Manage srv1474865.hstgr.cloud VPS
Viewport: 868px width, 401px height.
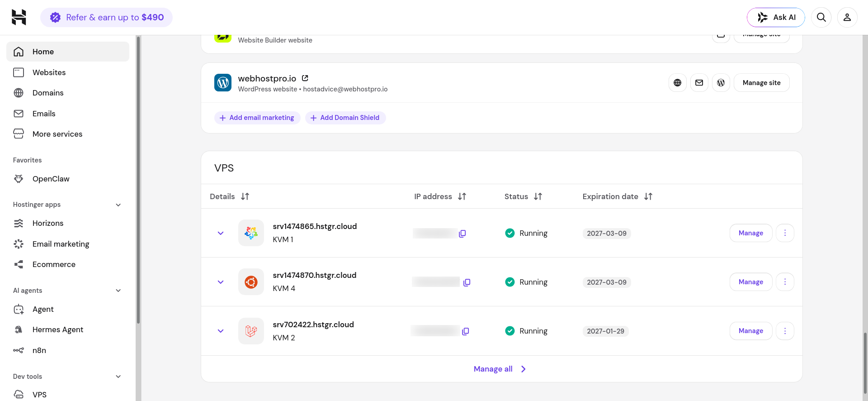751,233
